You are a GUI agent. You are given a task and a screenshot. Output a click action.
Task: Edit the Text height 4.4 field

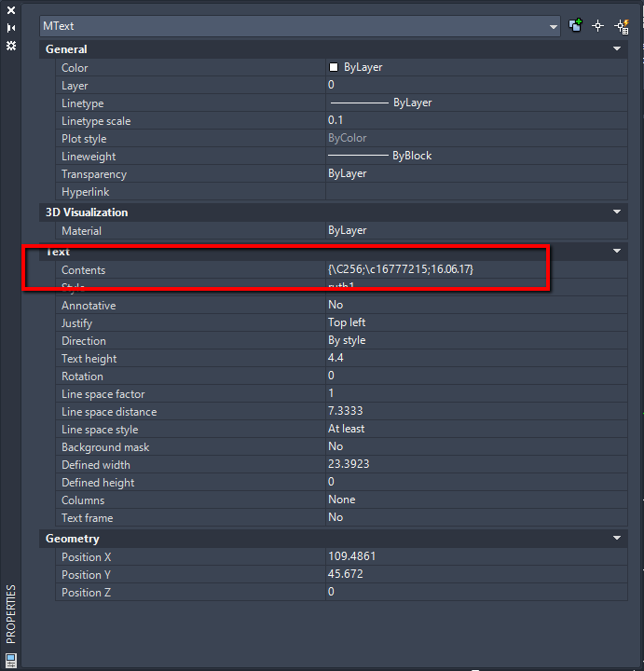click(336, 358)
